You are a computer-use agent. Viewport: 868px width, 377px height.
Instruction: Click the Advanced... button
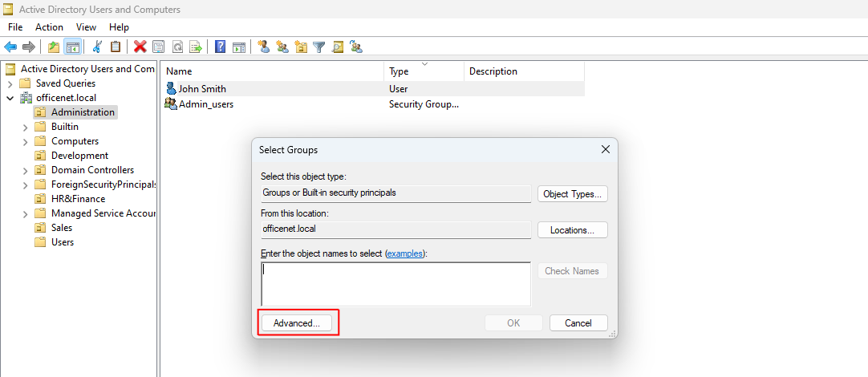pyautogui.click(x=297, y=323)
